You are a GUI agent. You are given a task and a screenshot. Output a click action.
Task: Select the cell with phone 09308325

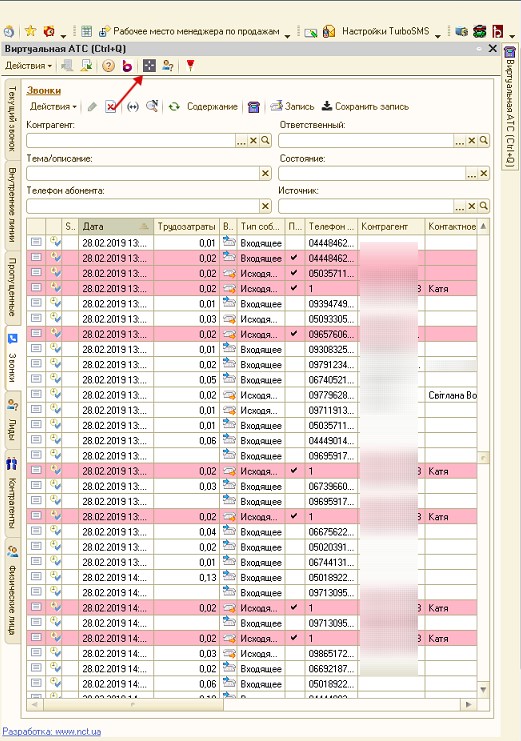(x=331, y=349)
